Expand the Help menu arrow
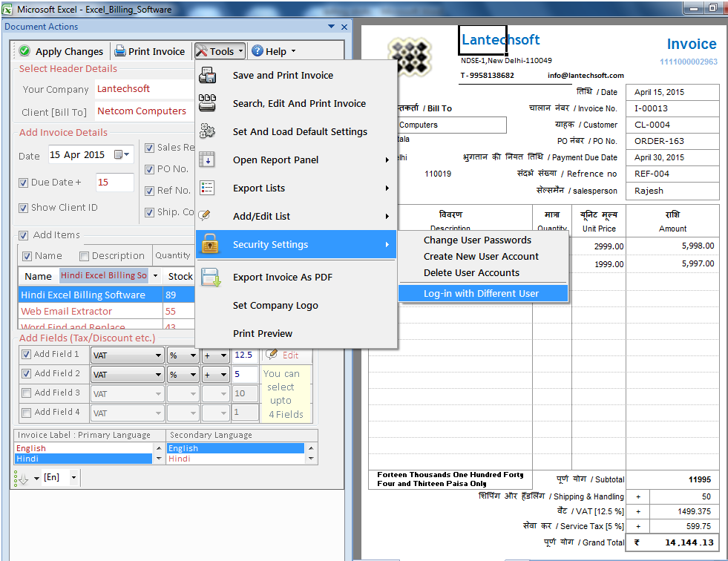Viewport: 728px width, 561px height. (293, 51)
